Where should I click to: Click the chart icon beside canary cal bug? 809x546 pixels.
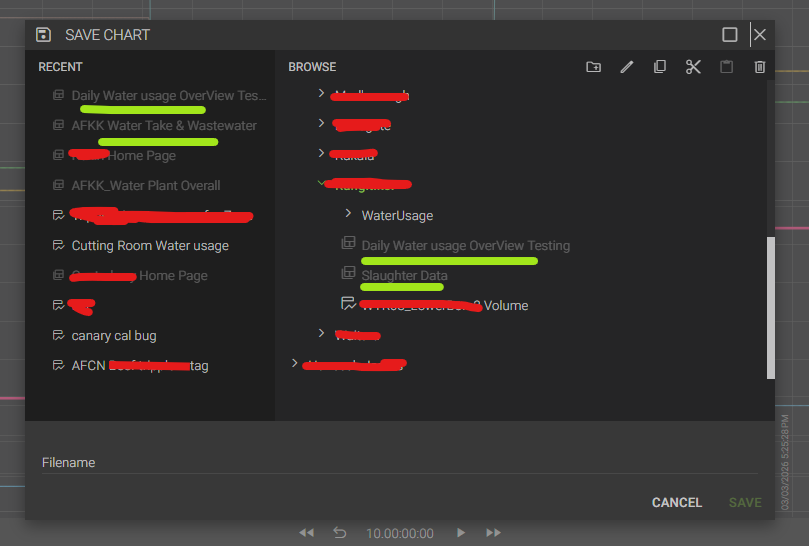point(59,335)
